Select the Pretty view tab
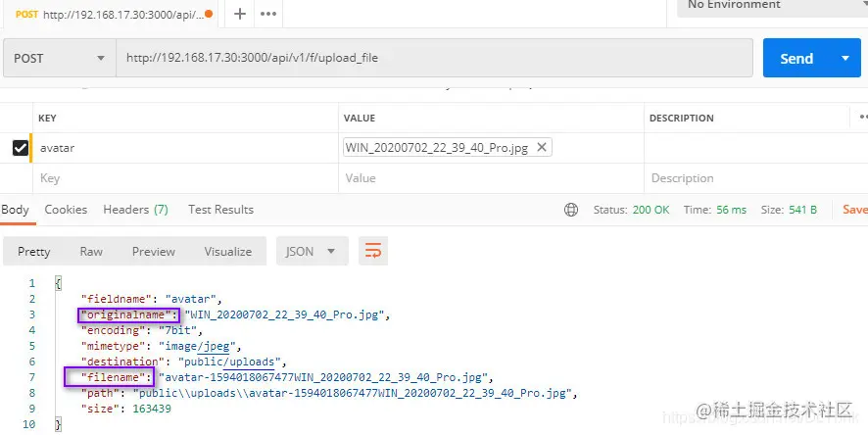 pos(33,251)
